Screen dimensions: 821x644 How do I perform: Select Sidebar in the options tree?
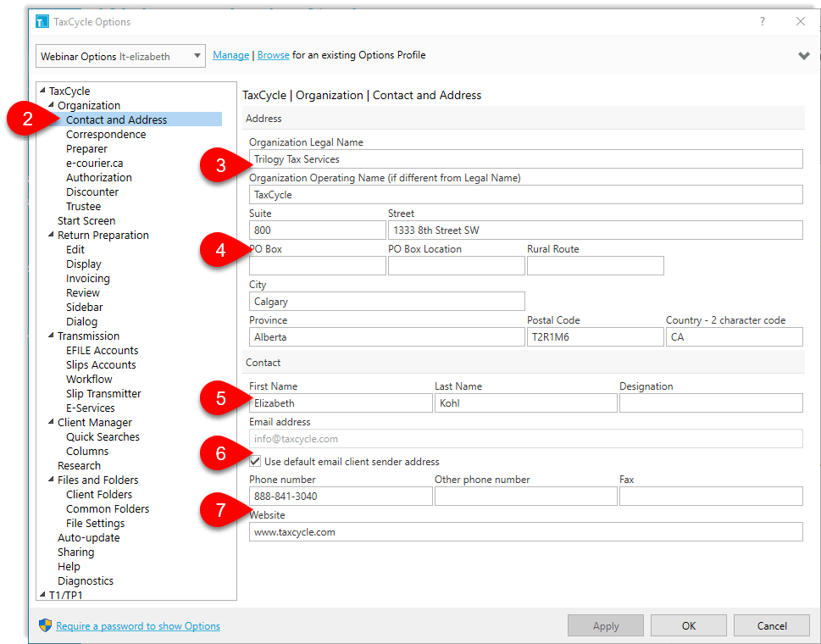[84, 307]
